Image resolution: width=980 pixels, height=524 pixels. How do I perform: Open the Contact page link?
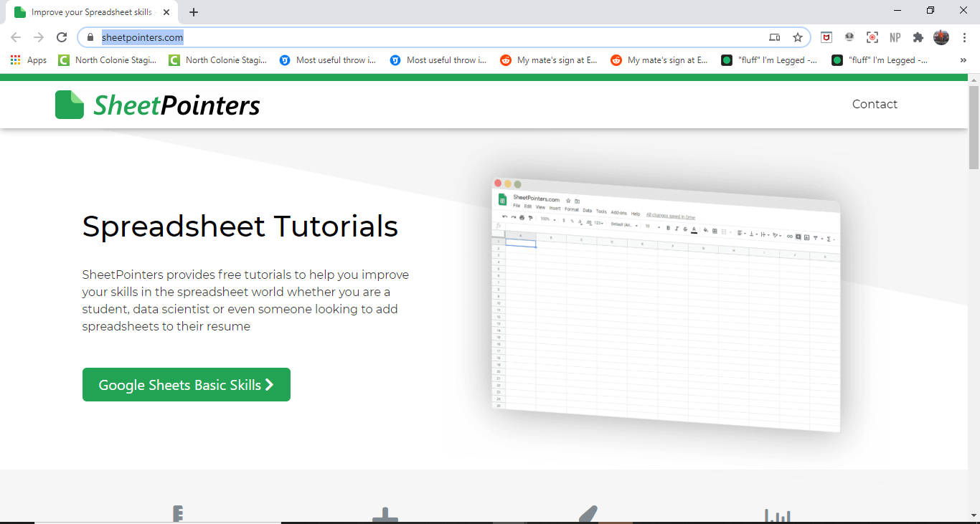click(x=875, y=104)
